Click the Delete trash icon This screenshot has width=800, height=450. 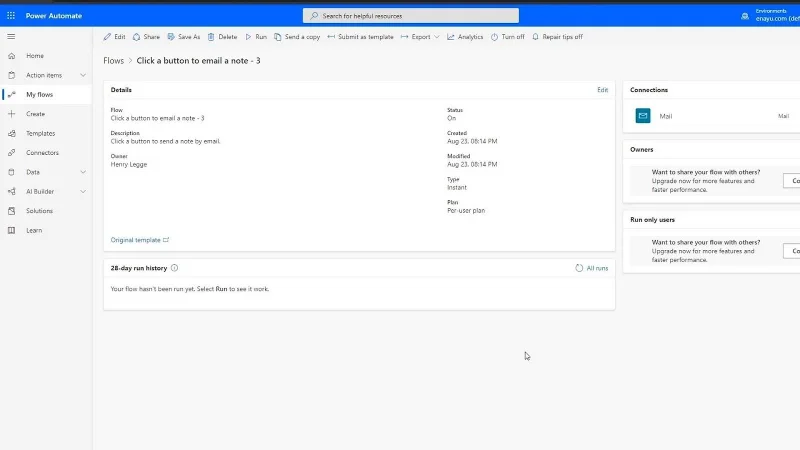click(x=211, y=37)
